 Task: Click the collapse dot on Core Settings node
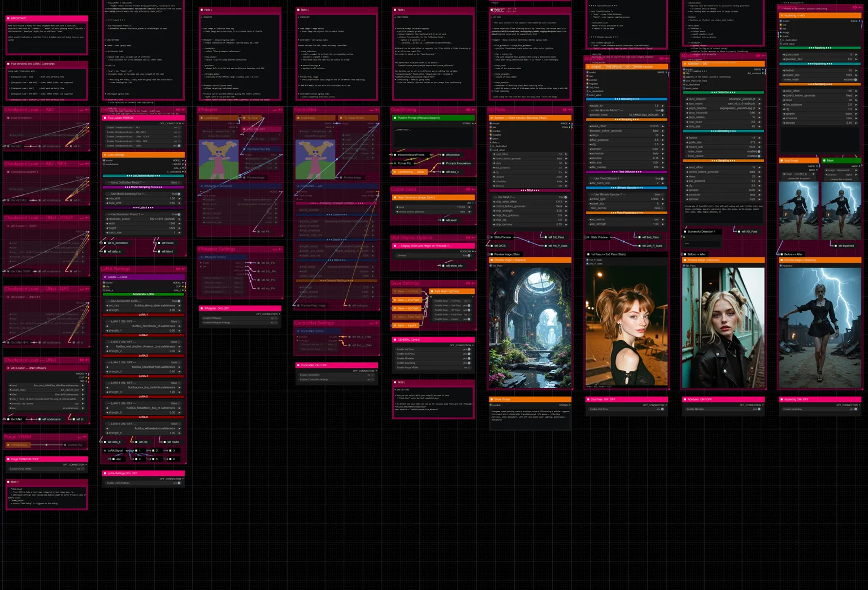coord(105,155)
